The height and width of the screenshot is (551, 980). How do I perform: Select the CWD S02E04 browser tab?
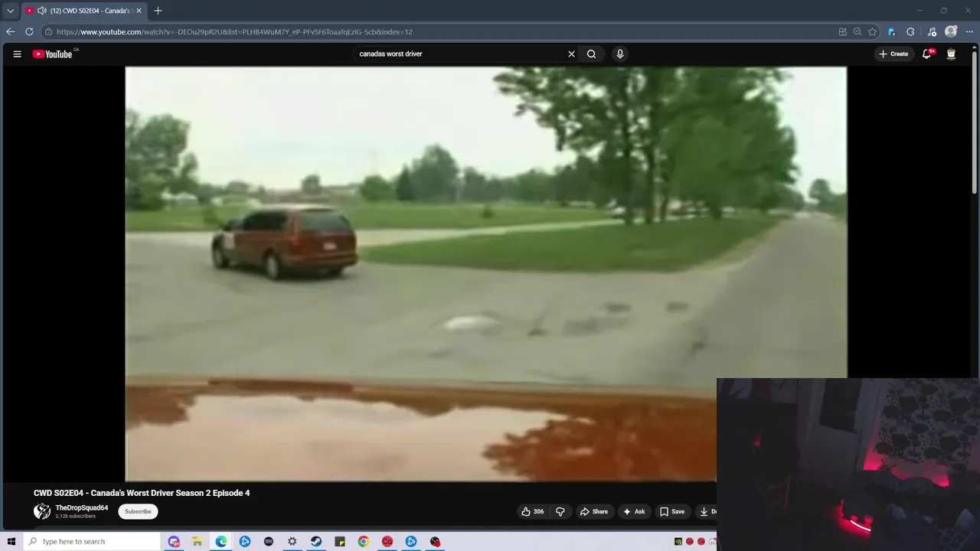tap(83, 11)
